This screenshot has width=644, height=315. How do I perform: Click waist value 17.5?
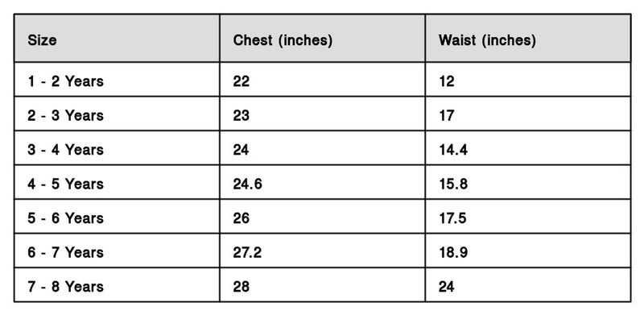(452, 218)
